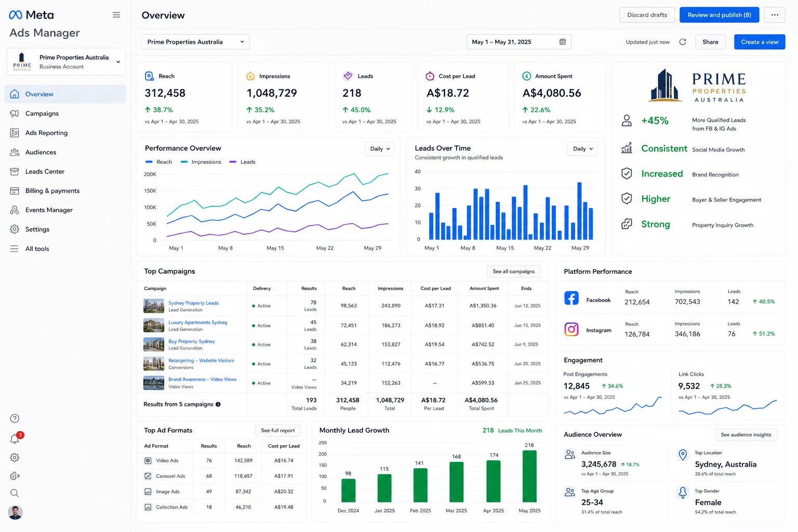Click Review and publish (8) button
The height and width of the screenshot is (532, 798).
719,15
